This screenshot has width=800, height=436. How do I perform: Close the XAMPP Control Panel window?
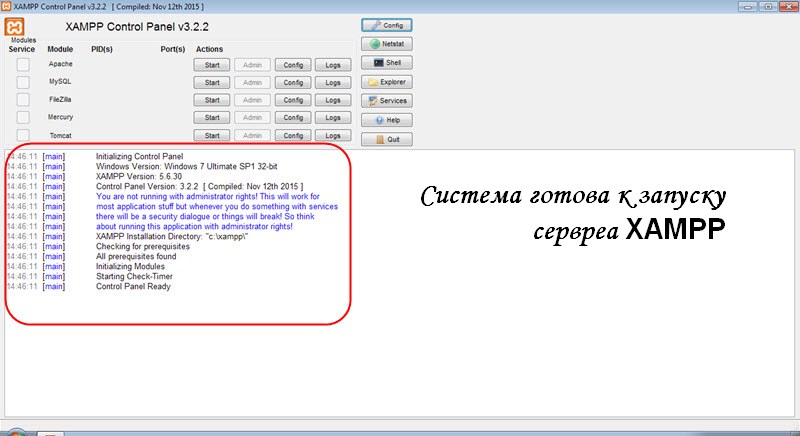click(788, 6)
